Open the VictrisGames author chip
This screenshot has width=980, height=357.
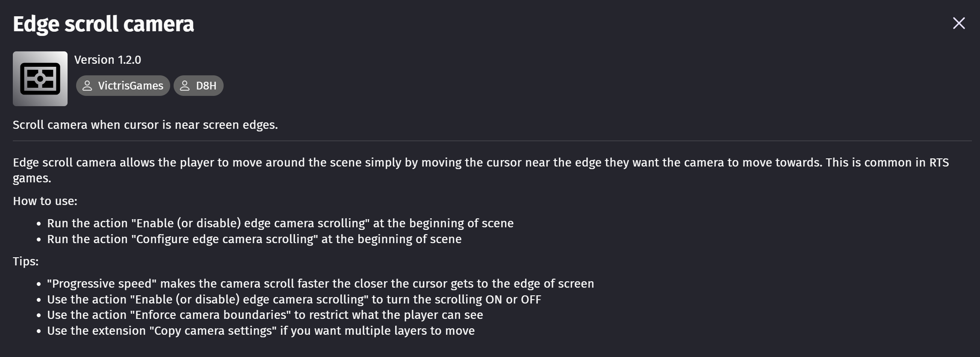[123, 86]
